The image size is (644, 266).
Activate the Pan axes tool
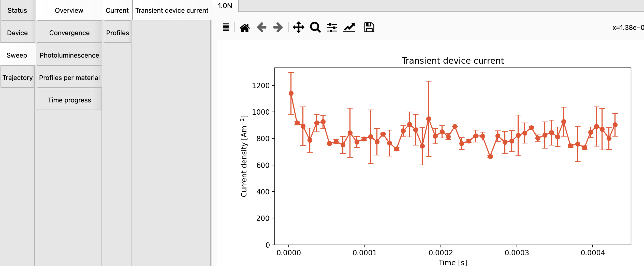[x=298, y=28]
